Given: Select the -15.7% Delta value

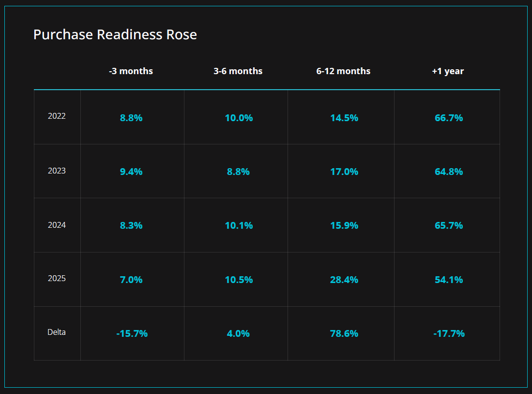Looking at the screenshot, I should click(x=132, y=333).
